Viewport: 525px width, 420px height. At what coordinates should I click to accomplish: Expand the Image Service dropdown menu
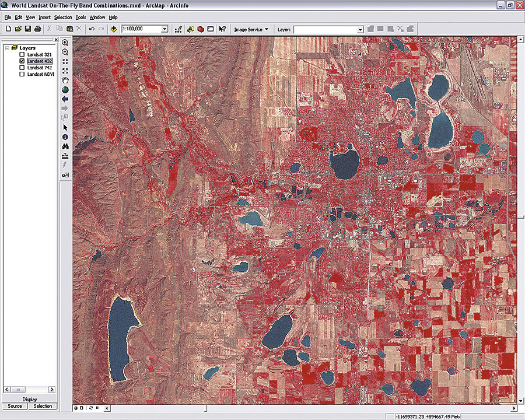tap(251, 29)
